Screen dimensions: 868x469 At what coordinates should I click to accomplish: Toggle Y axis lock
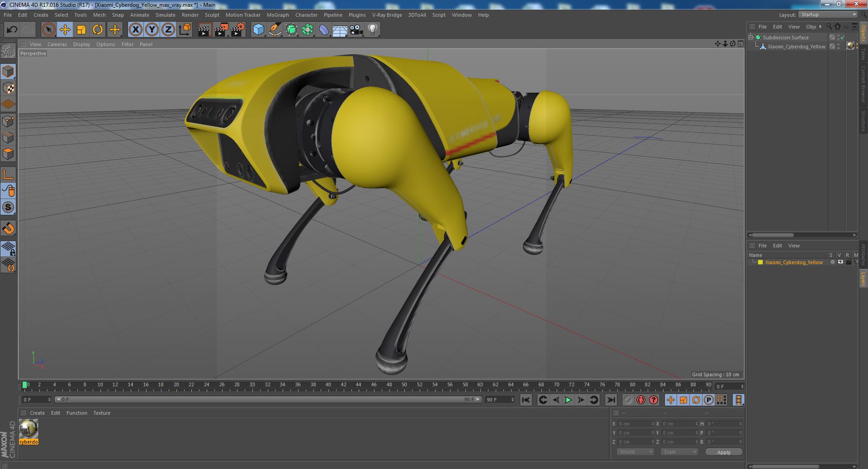152,30
